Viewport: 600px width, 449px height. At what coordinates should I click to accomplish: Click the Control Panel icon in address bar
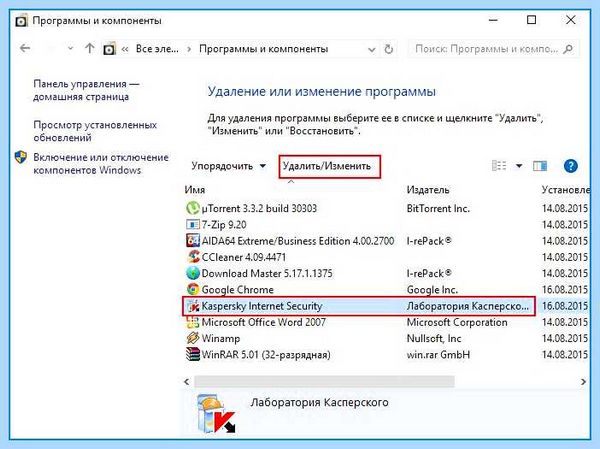point(109,49)
